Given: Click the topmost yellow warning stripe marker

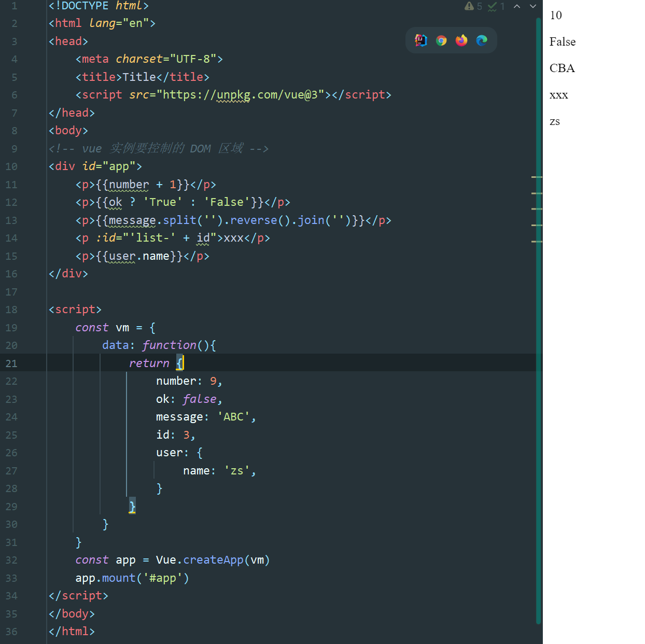Looking at the screenshot, I should coord(537,177).
